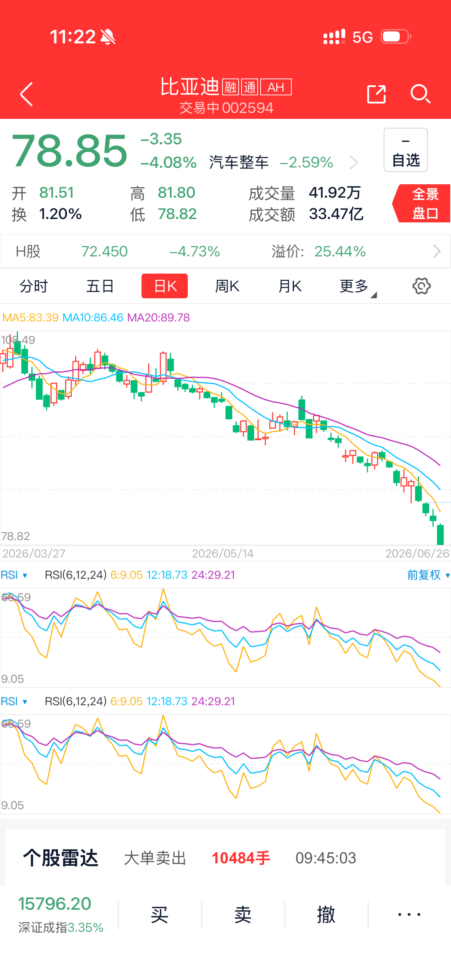Open more options three-dot menu

click(409, 915)
